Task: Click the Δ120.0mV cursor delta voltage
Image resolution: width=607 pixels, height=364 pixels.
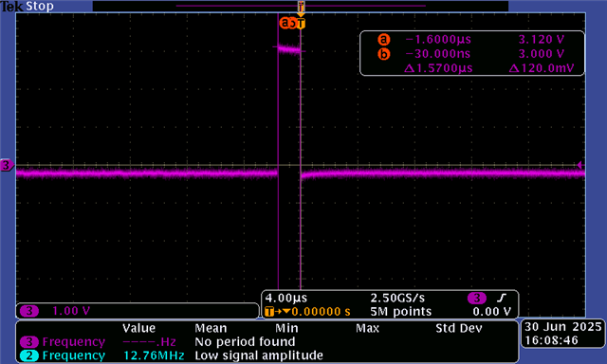Action: point(542,68)
